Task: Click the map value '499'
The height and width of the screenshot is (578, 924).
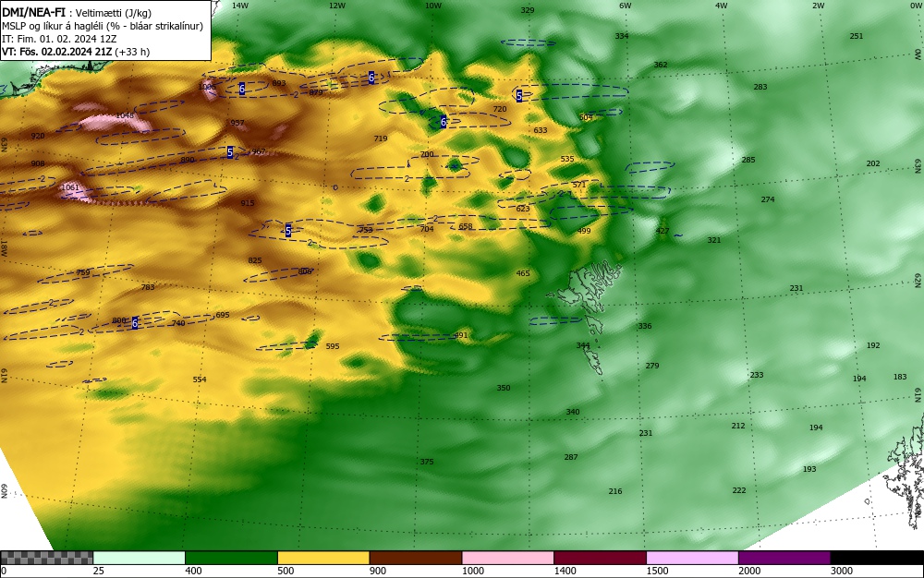Action: pos(584,231)
